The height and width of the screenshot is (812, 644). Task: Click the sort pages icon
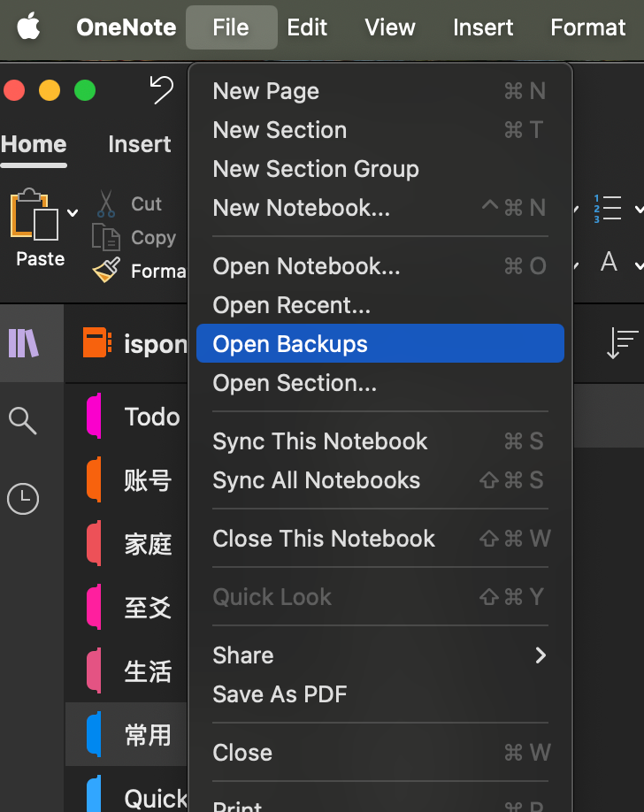pyautogui.click(x=622, y=343)
